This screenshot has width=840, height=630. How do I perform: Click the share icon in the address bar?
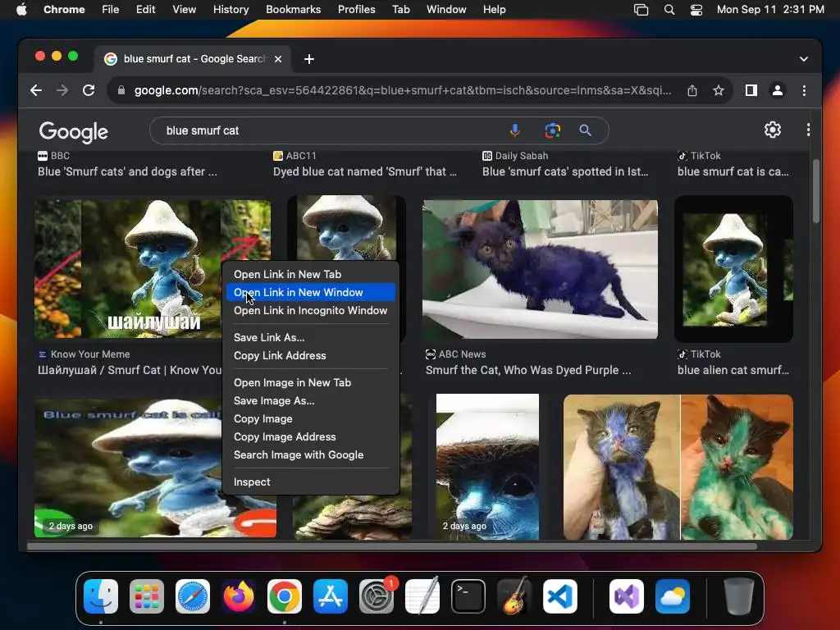pyautogui.click(x=692, y=90)
